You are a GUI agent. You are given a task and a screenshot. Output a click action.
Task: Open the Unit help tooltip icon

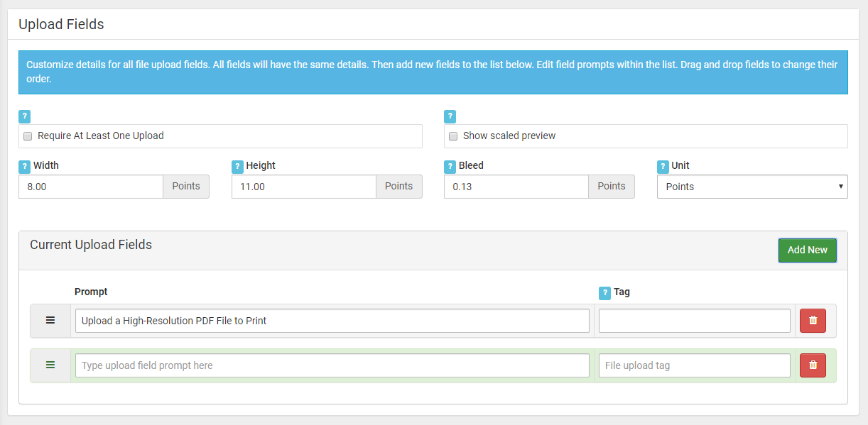(x=663, y=166)
